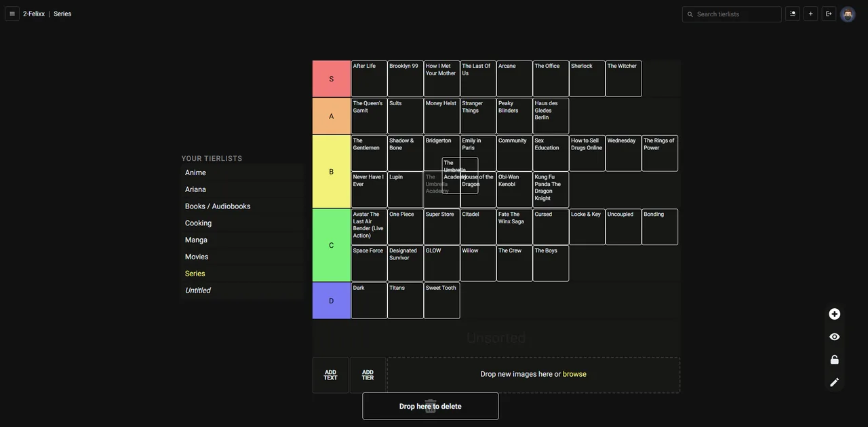Select the Sweet Tooth card
The height and width of the screenshot is (427, 868).
(x=442, y=301)
